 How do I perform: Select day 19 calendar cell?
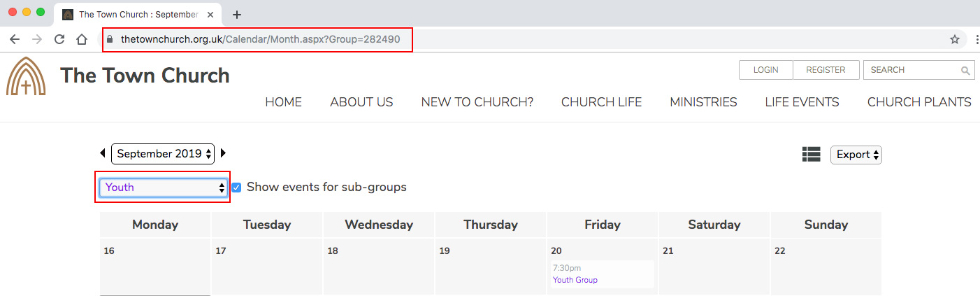tap(491, 267)
